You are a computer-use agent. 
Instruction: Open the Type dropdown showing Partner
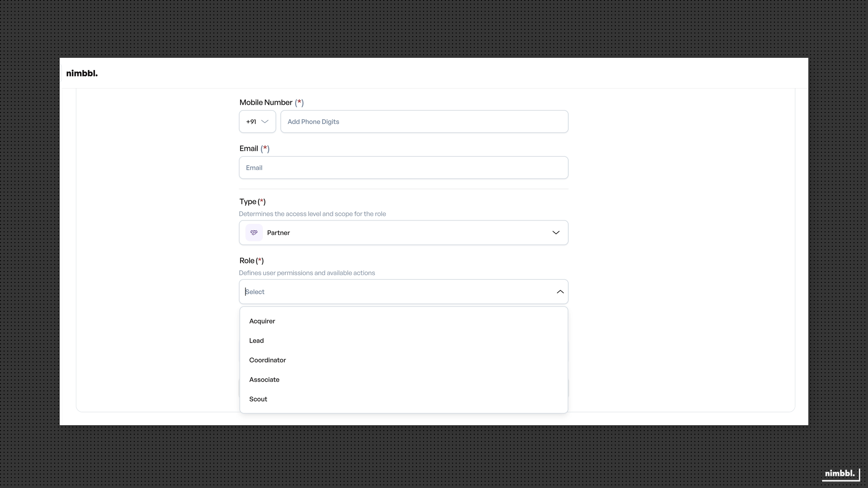click(403, 232)
